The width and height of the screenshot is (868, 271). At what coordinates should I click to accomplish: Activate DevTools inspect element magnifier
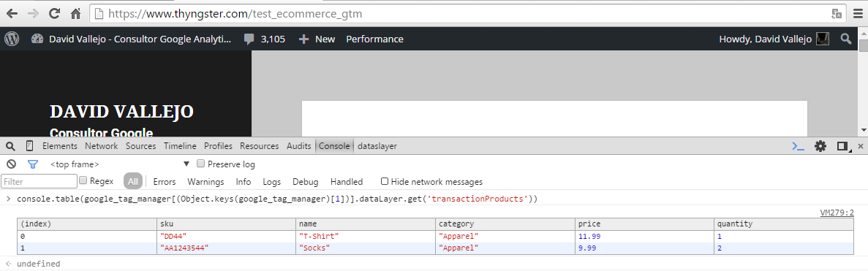(x=10, y=146)
